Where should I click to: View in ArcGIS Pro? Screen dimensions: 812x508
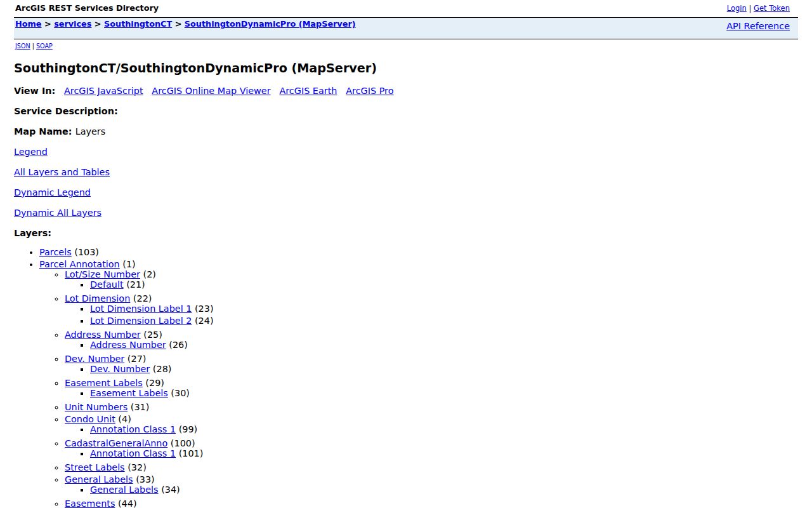click(370, 91)
